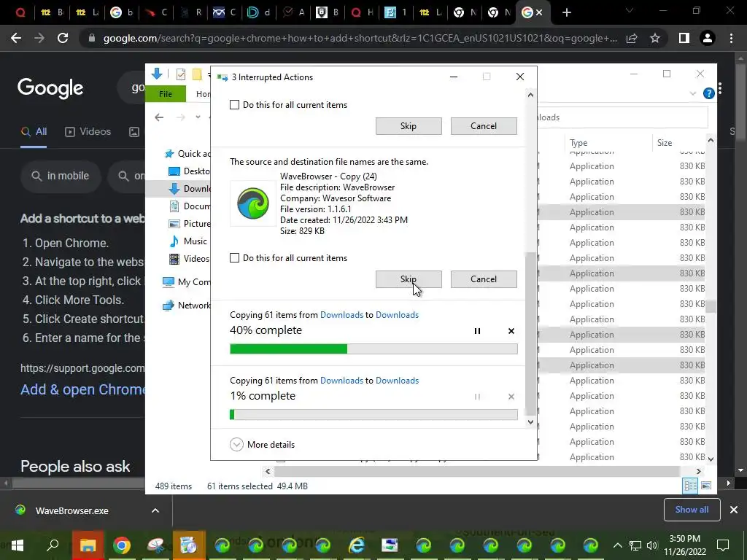Go back in File Explorer
The width and height of the screenshot is (747, 560).
tap(159, 117)
